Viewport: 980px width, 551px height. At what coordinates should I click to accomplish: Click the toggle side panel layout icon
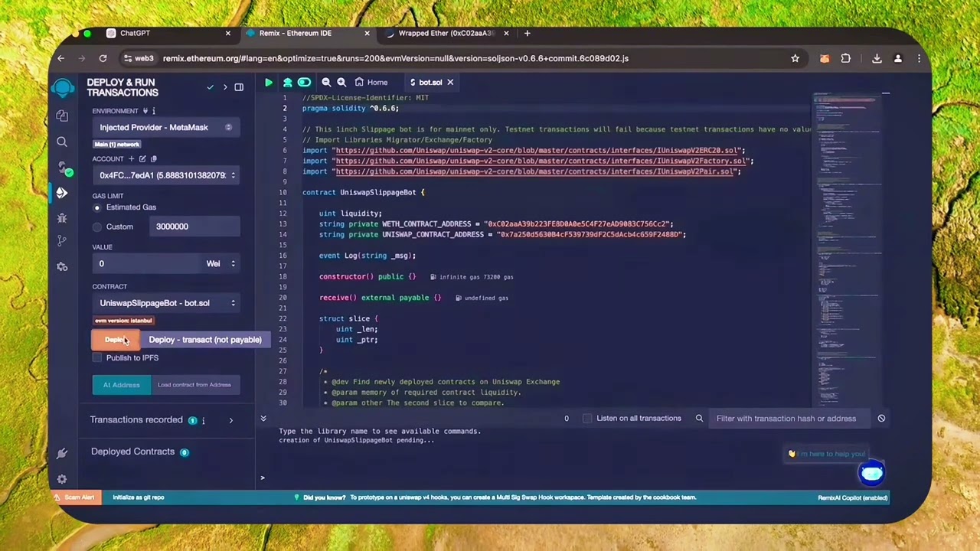coord(239,87)
